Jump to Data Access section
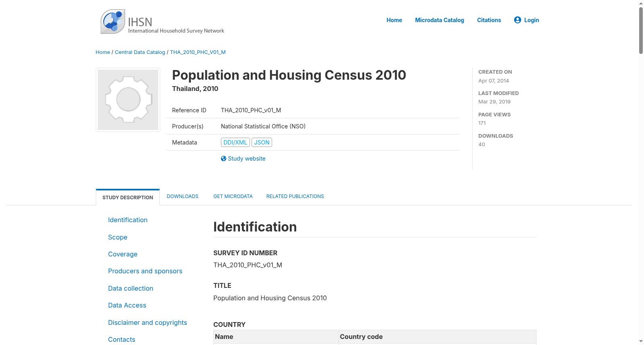Viewport: 644px width, 345px height. pos(127,305)
